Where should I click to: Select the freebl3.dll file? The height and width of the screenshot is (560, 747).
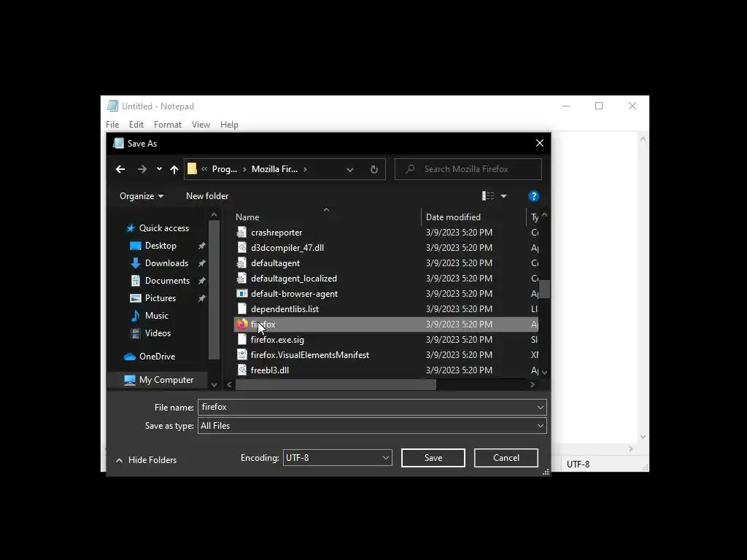pos(387,370)
